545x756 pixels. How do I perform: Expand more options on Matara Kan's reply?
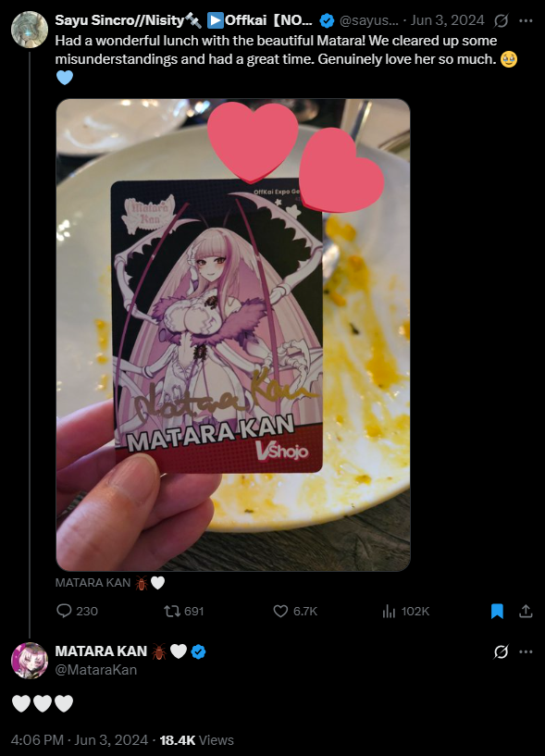click(x=526, y=651)
